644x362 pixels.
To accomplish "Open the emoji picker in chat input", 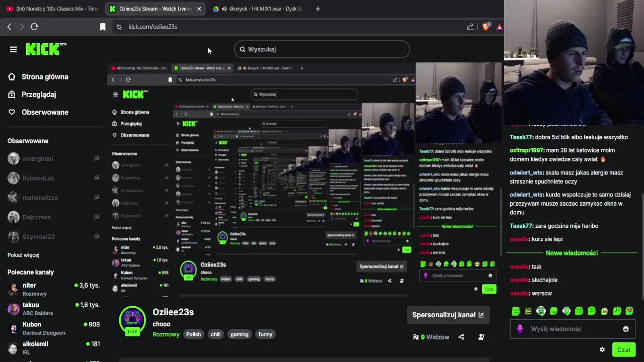I will coord(626,329).
